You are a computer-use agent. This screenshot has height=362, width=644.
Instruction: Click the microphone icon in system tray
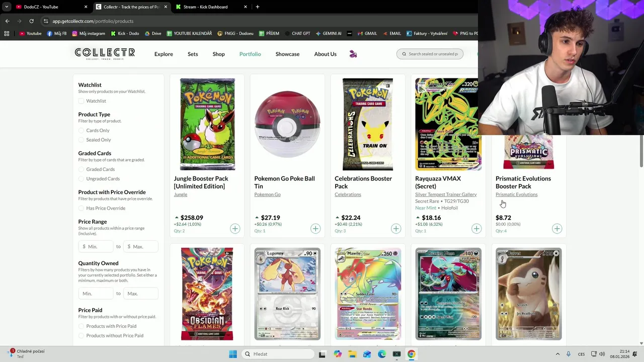pyautogui.click(x=569, y=354)
